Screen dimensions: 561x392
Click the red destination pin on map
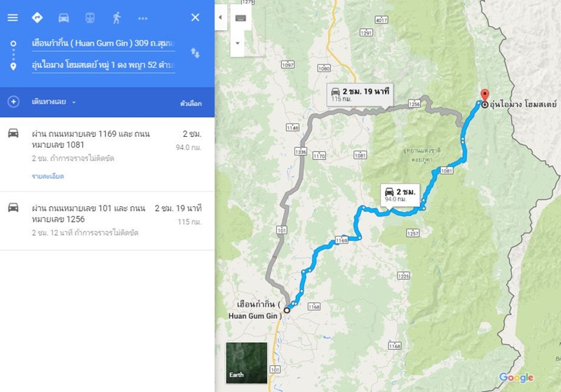point(485,95)
